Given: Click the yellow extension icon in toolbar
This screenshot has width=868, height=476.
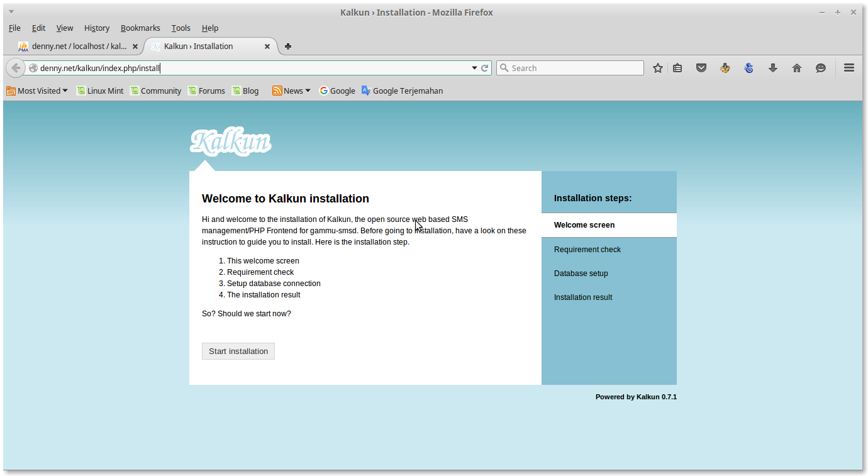Looking at the screenshot, I should click(x=725, y=68).
